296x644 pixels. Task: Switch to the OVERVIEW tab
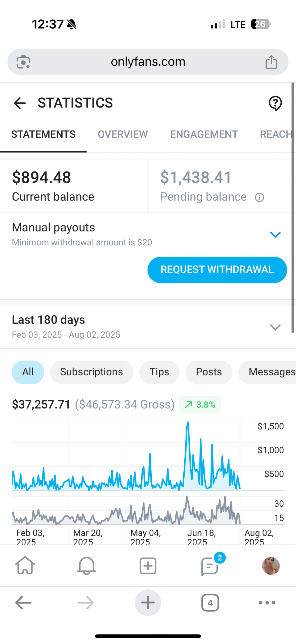[x=123, y=134]
